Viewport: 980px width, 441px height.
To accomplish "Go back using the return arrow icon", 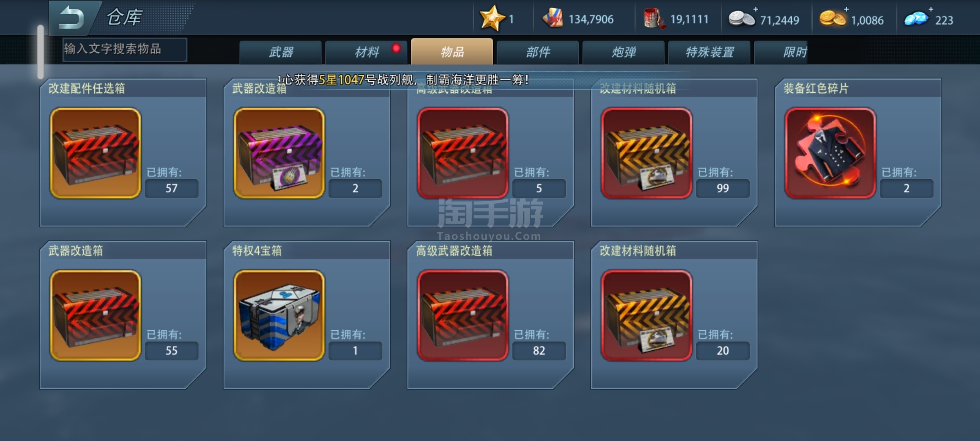I will pos(71,18).
